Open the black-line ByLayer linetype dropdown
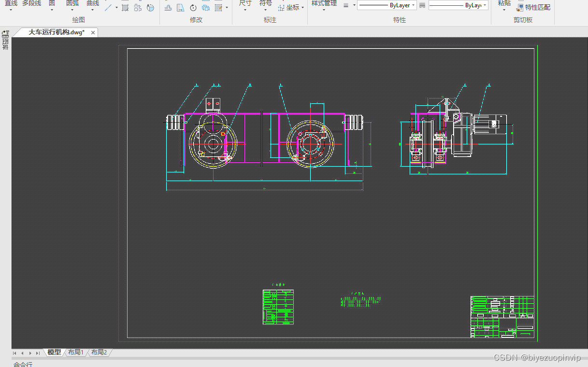Viewport: 588px width, 367px height. click(387, 5)
